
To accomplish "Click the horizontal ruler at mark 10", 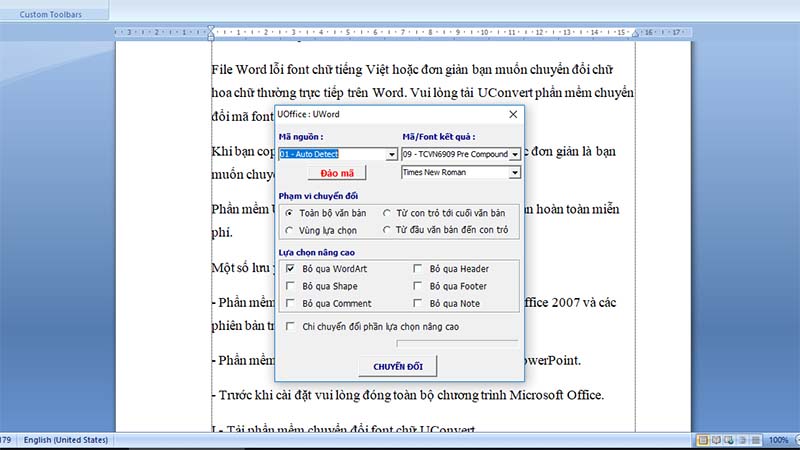I will pos(484,32).
